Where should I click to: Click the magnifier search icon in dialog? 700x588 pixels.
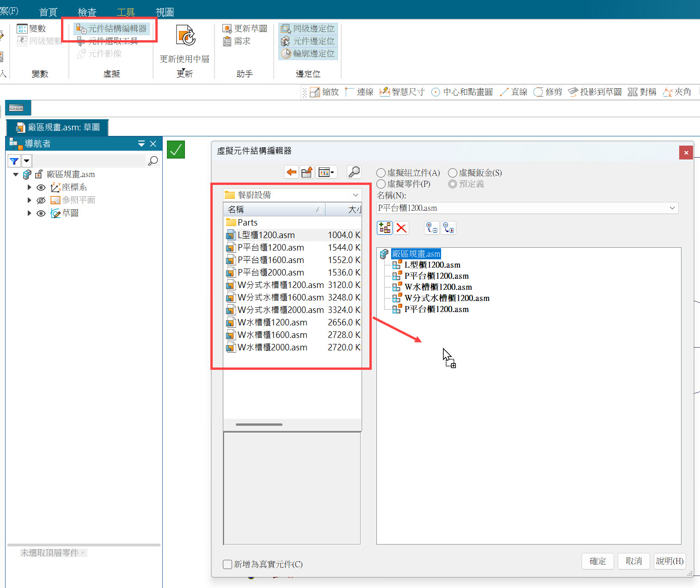(x=354, y=172)
